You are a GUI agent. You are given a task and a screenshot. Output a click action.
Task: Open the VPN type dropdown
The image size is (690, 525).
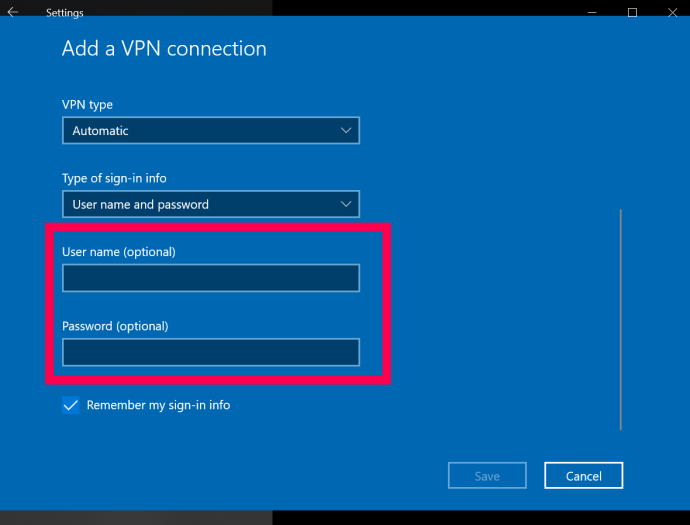(211, 130)
